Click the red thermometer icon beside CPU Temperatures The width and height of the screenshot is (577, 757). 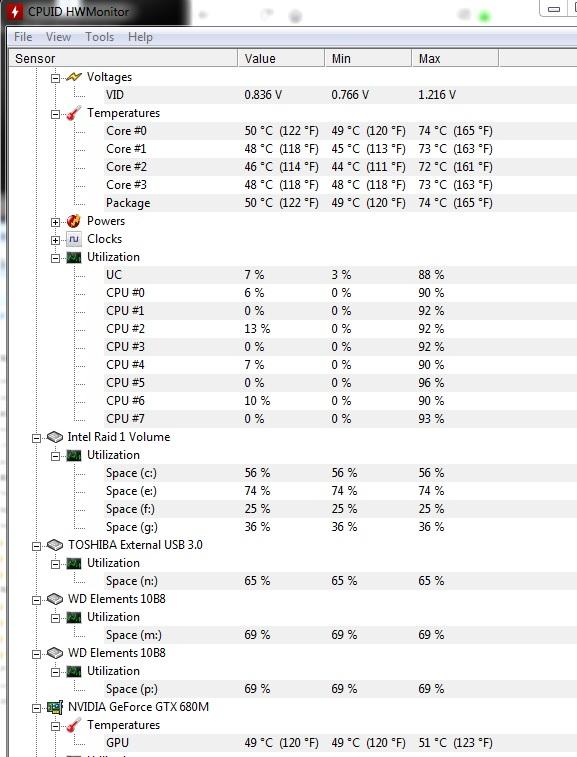[74, 113]
